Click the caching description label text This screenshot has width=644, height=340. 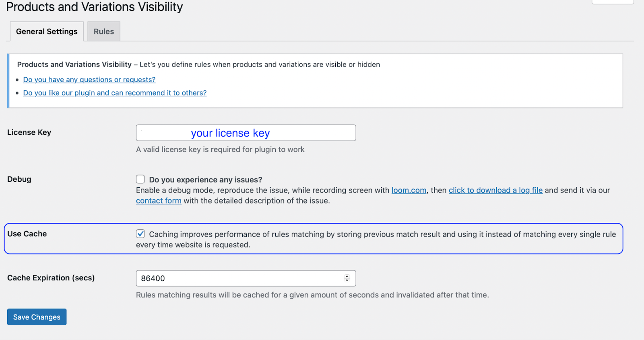click(382, 234)
